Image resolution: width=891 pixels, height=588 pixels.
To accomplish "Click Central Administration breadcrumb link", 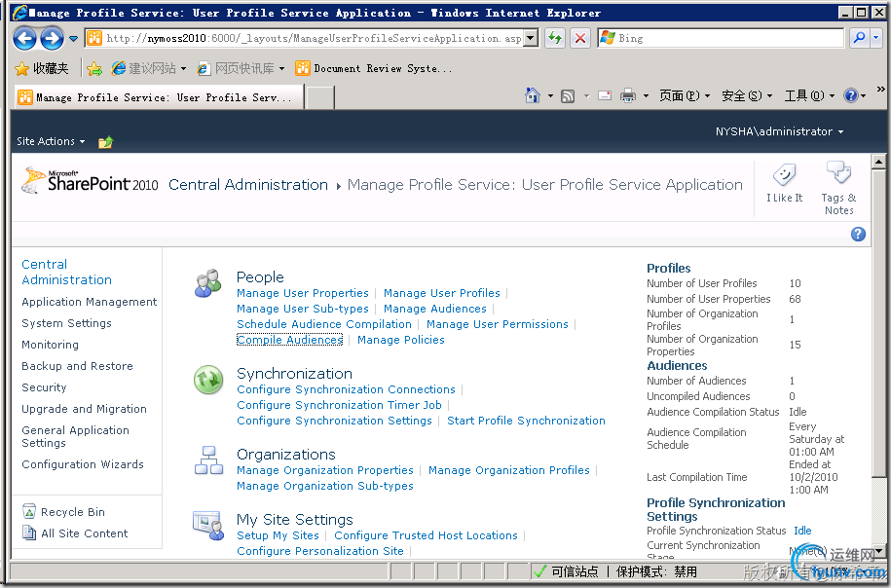I will coord(248,185).
